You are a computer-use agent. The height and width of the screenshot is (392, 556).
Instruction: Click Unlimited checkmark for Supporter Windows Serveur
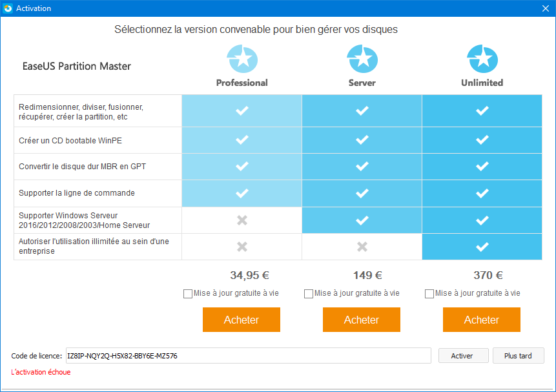coord(482,220)
